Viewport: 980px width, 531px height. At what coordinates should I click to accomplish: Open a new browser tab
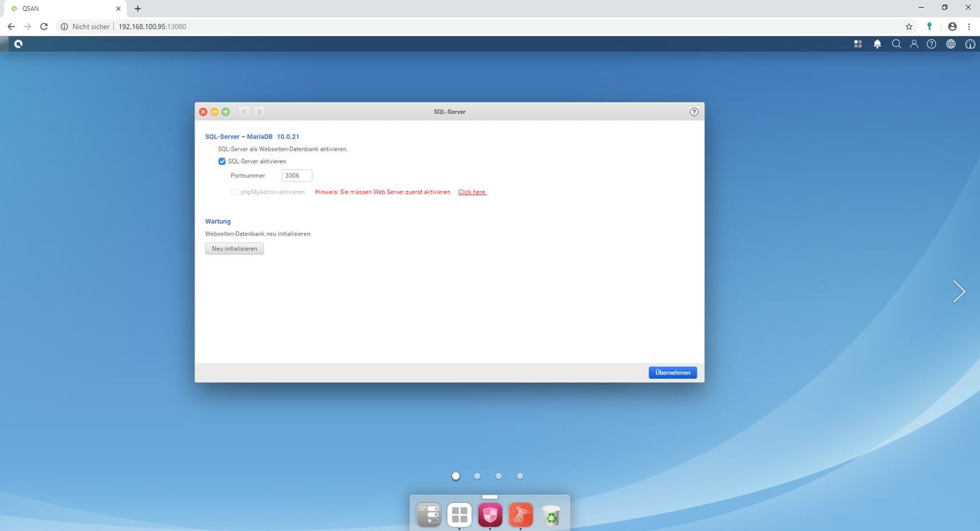[138, 9]
